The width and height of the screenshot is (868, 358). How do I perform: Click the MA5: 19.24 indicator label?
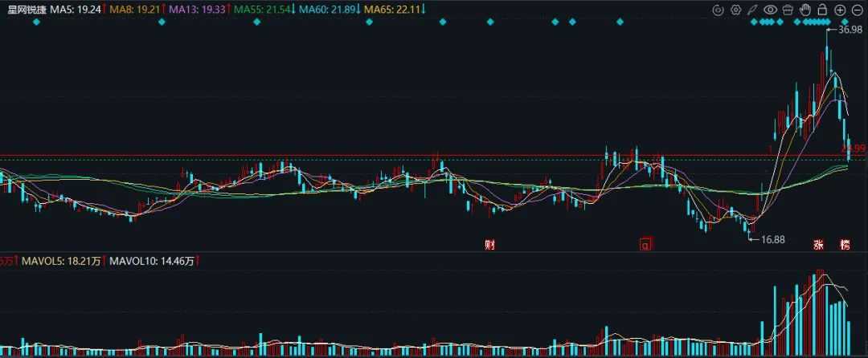click(x=77, y=10)
